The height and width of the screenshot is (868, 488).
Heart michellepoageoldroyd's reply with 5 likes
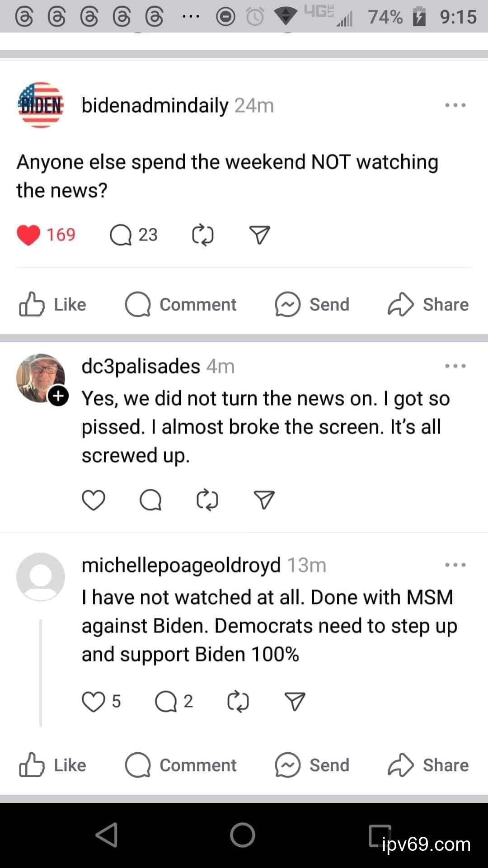(94, 702)
